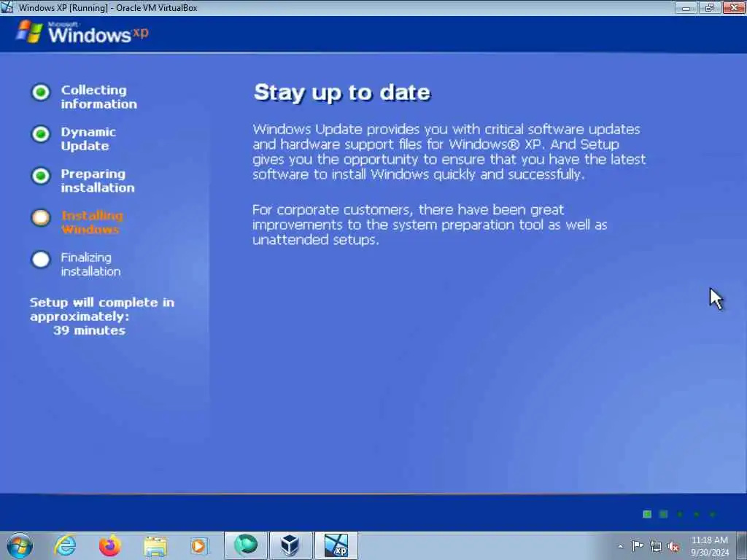Show hidden tray icons arrow
The height and width of the screenshot is (560, 747).
tap(620, 546)
